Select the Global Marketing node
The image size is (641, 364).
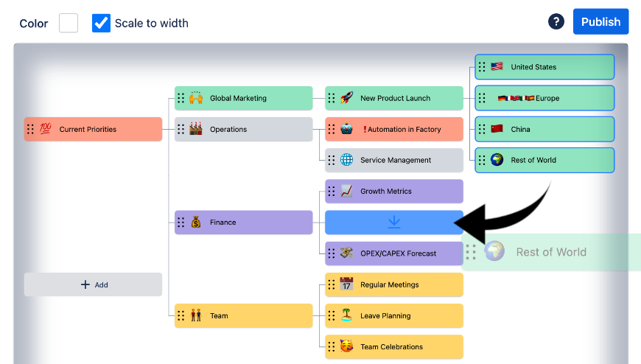point(243,98)
